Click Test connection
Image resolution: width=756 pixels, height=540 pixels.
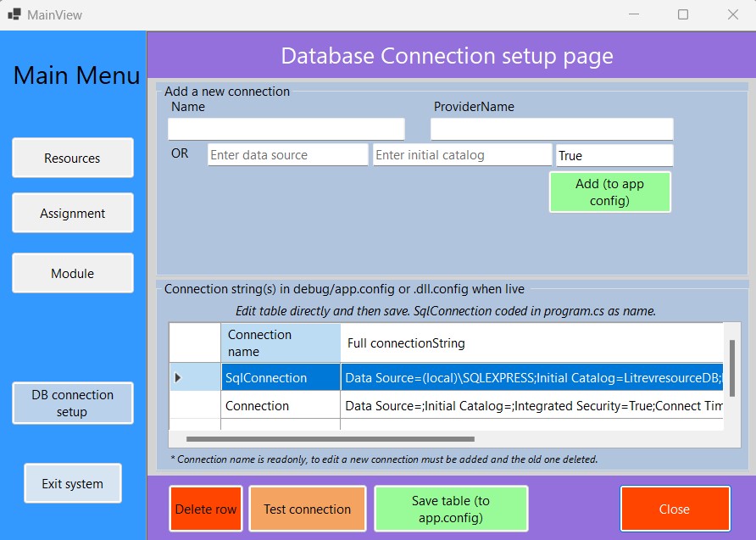308,509
